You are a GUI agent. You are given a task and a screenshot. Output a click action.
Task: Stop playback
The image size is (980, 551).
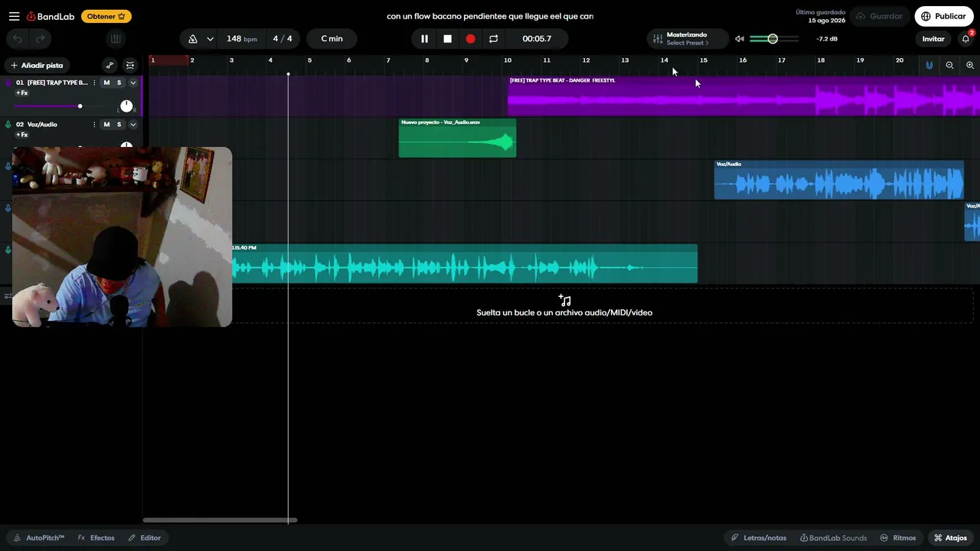tap(448, 39)
